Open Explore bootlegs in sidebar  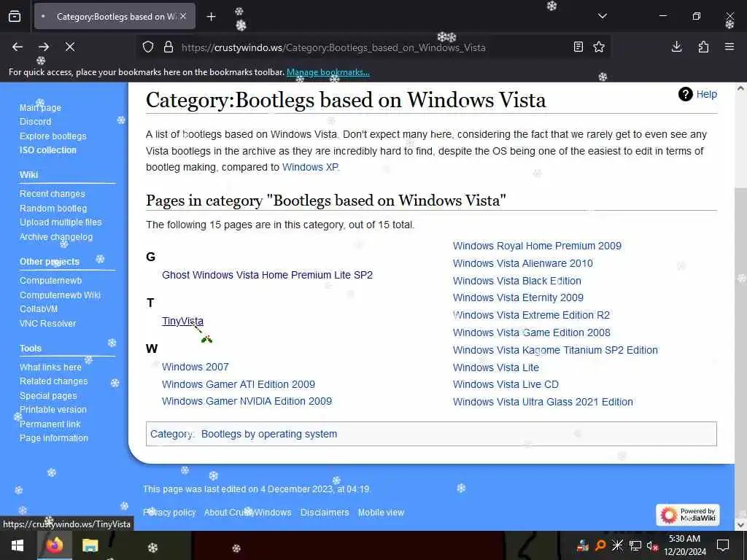(53, 136)
